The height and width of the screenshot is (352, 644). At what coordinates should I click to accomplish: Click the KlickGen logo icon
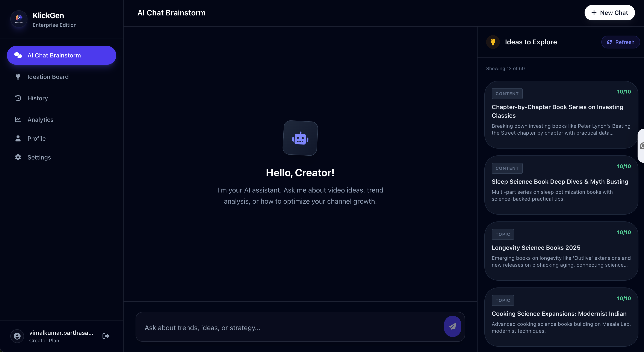pos(19,19)
